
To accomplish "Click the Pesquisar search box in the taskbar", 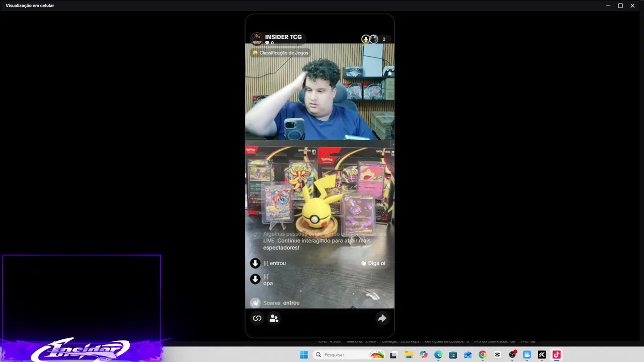I will 349,354.
